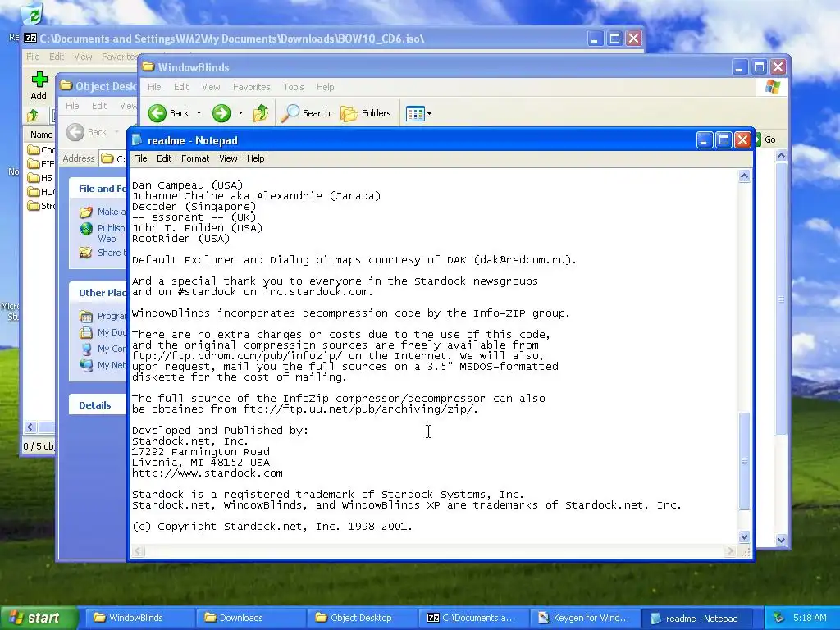Expand the Details panel in Object Desktop

pyautogui.click(x=98, y=405)
